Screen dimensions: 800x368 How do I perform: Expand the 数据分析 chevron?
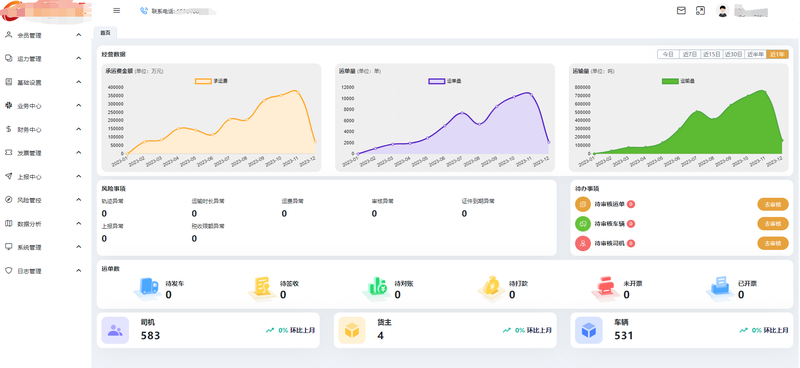tap(79, 223)
